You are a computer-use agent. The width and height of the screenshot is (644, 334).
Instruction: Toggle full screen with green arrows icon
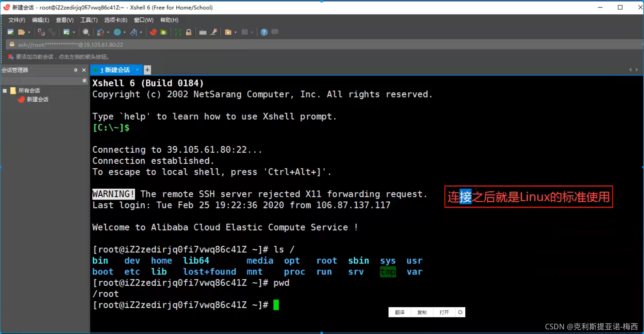178,32
